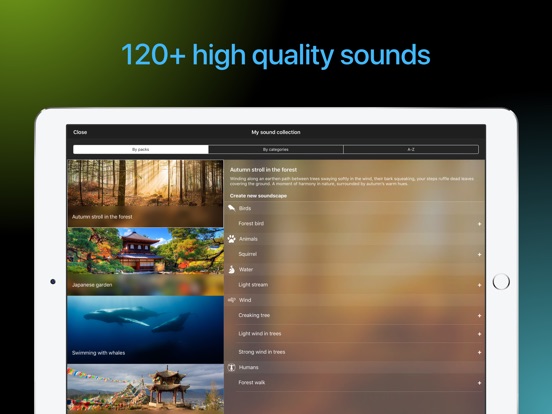This screenshot has height=414, width=552.
Task: Tap Create new soundscape
Action: (x=258, y=196)
